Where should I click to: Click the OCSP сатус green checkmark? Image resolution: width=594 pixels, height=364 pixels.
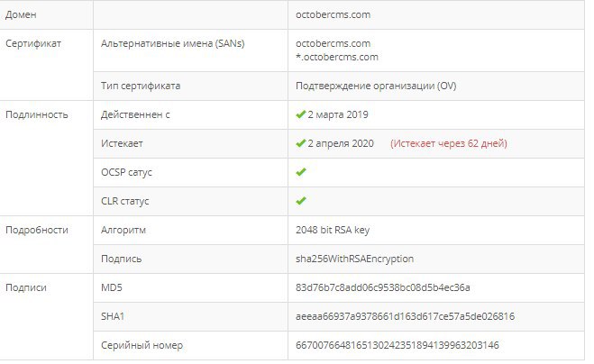click(301, 172)
